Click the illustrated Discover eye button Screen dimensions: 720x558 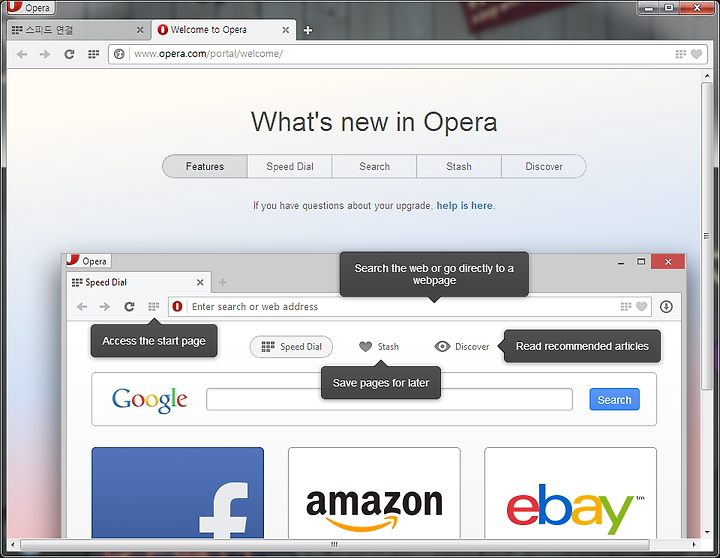pos(461,347)
